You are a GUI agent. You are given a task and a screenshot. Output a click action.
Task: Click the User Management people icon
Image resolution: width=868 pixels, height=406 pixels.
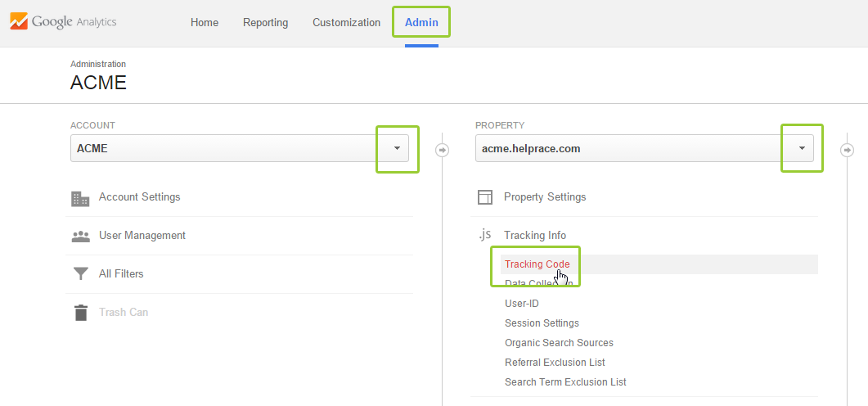pos(80,237)
